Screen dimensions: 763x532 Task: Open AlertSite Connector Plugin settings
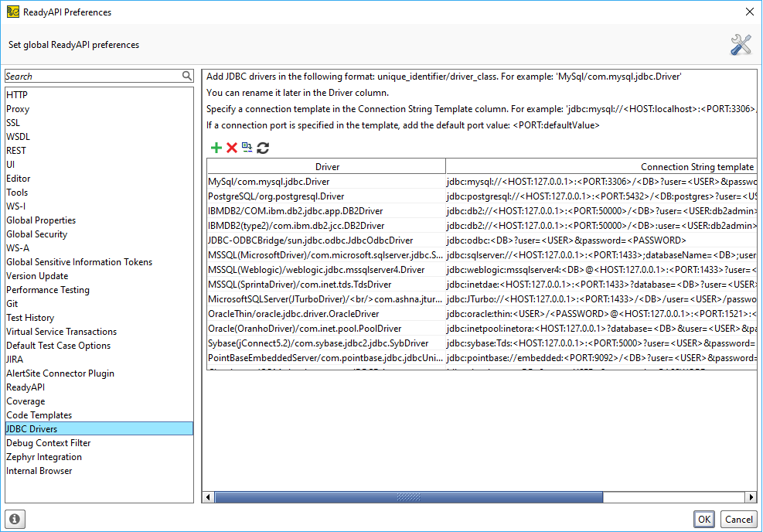(99, 373)
